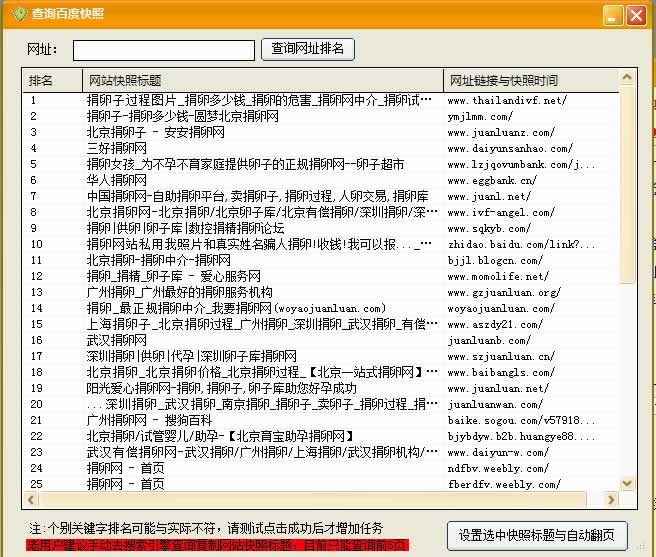Click URL bjjl.blogcn.com/
Viewport: 656px width, 557px height.
[x=495, y=260]
